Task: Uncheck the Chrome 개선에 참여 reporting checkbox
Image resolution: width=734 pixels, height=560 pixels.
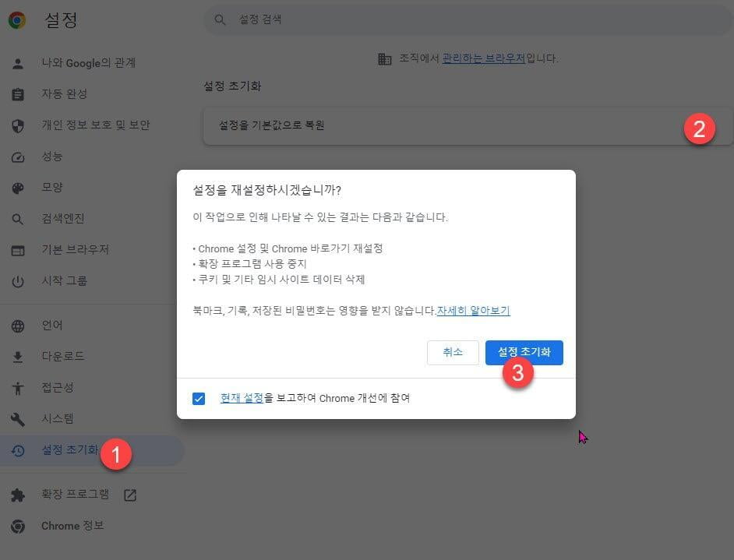Action: pyautogui.click(x=199, y=399)
